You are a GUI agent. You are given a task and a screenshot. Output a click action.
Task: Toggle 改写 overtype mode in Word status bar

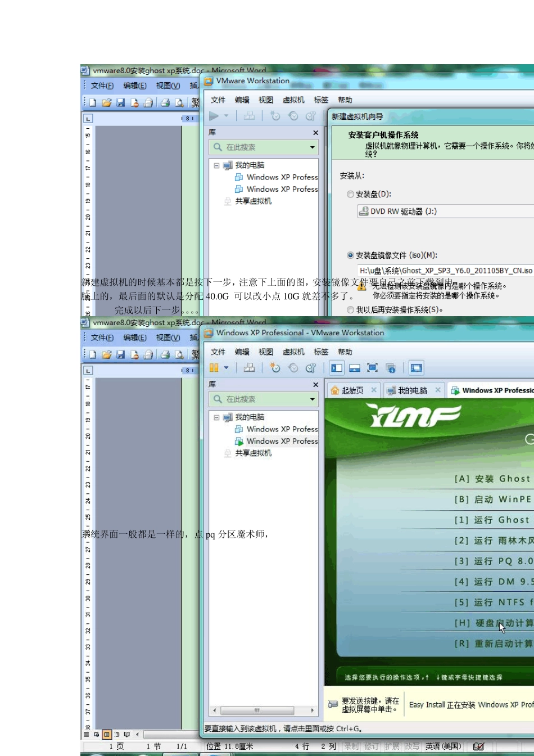coord(412,746)
